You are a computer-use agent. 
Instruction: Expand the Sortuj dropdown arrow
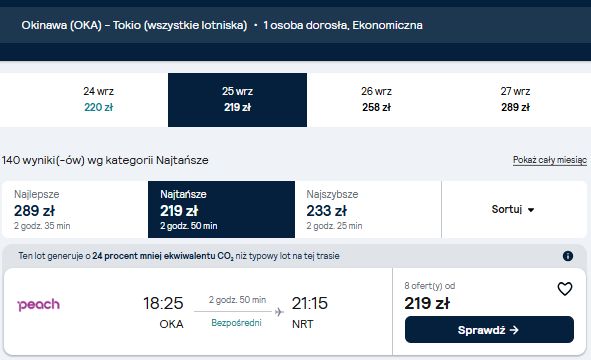[x=531, y=210]
